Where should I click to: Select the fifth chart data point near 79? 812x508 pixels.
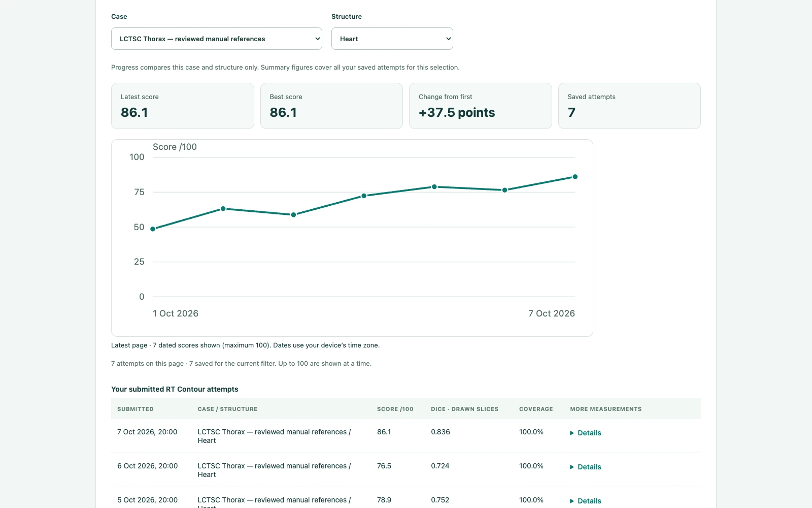click(x=434, y=187)
